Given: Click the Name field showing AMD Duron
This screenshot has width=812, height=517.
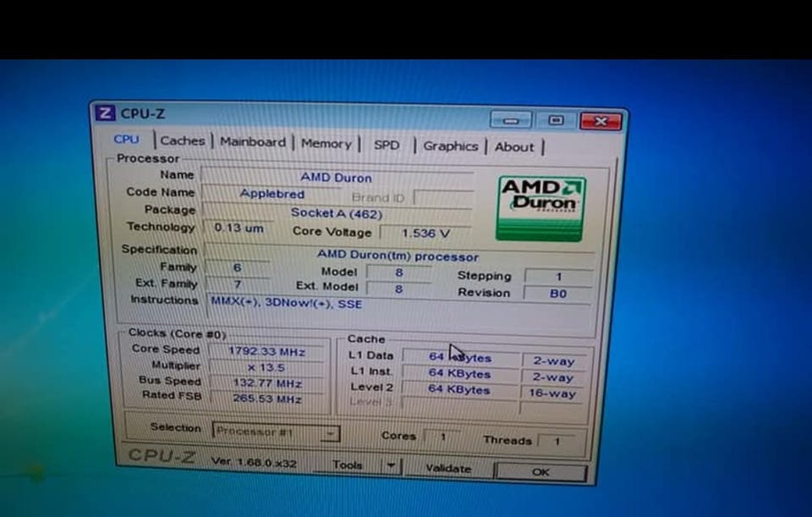Looking at the screenshot, I should [x=337, y=177].
